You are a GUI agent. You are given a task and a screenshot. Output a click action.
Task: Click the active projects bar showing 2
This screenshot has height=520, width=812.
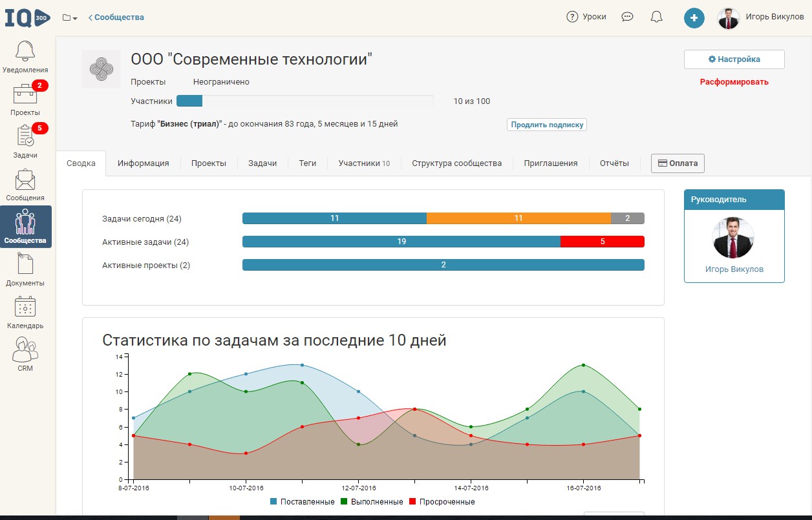(443, 265)
